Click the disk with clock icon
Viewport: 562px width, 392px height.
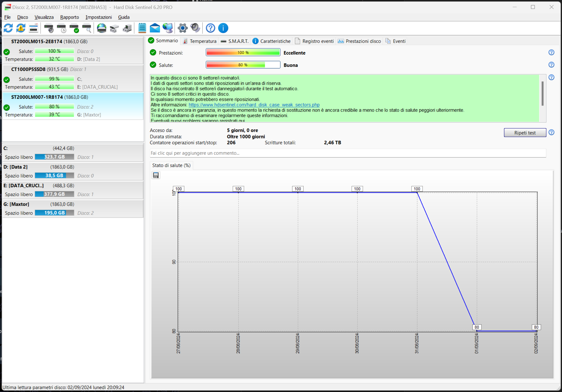click(x=62, y=28)
